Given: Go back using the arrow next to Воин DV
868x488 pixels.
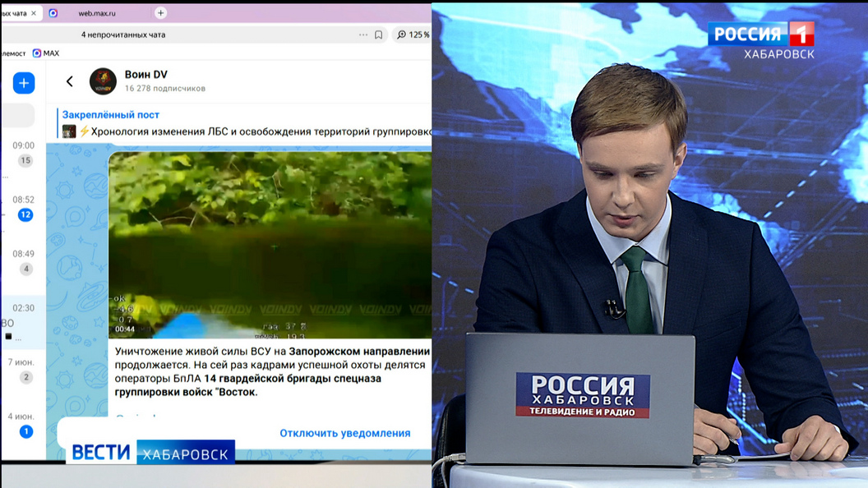Looking at the screenshot, I should click(70, 81).
